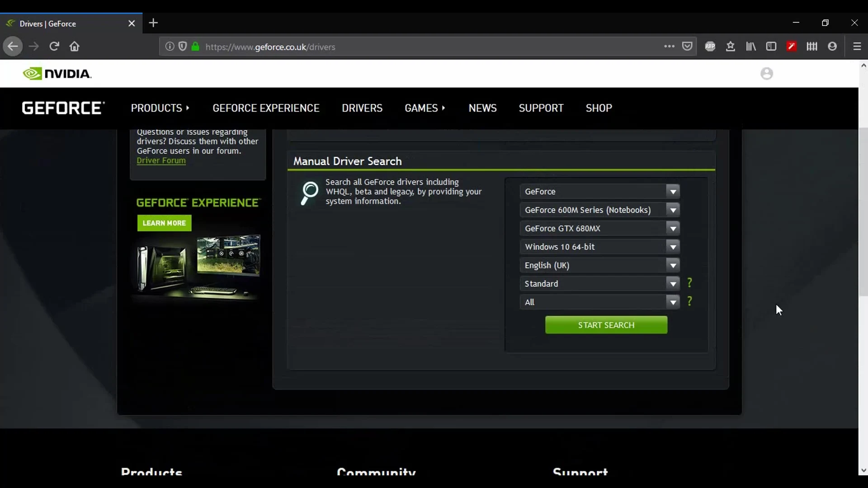This screenshot has width=868, height=488.
Task: Open Adblock Plus extension icon
Action: point(710,47)
